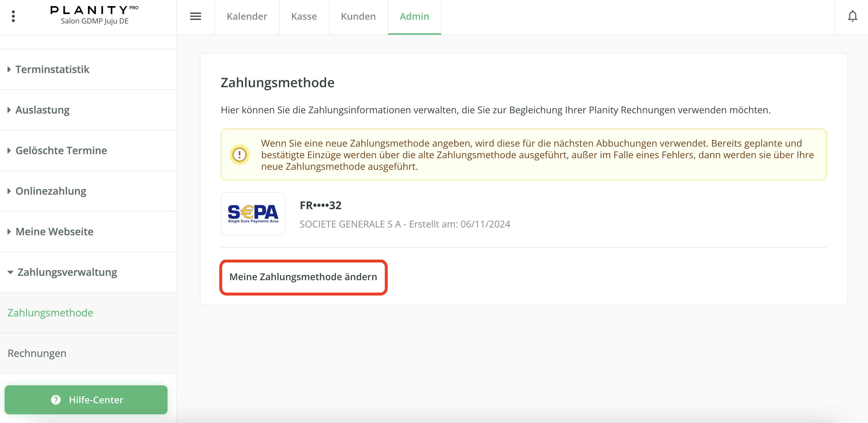
Task: Select the Admin tab
Action: pyautogui.click(x=414, y=16)
